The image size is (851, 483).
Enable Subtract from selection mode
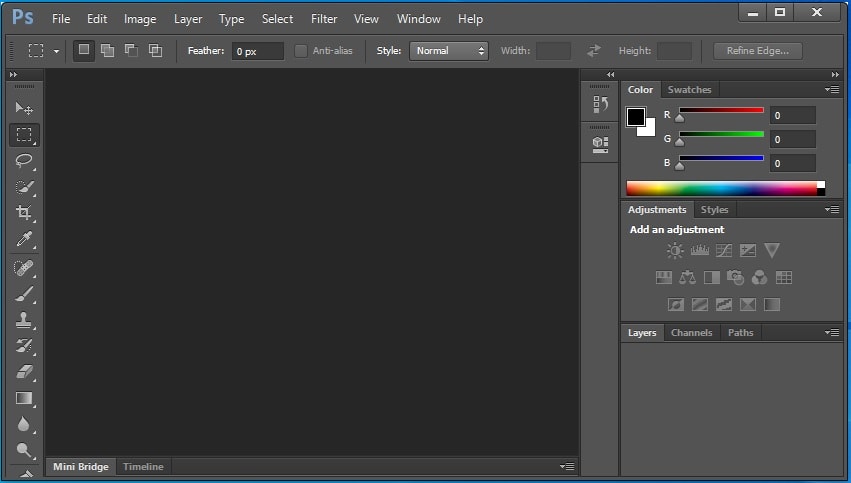point(131,50)
